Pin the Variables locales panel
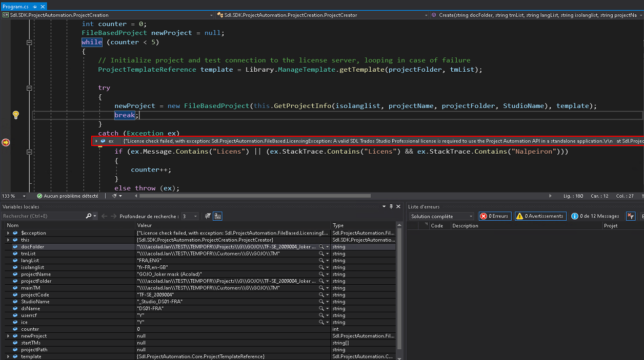 pos(391,206)
